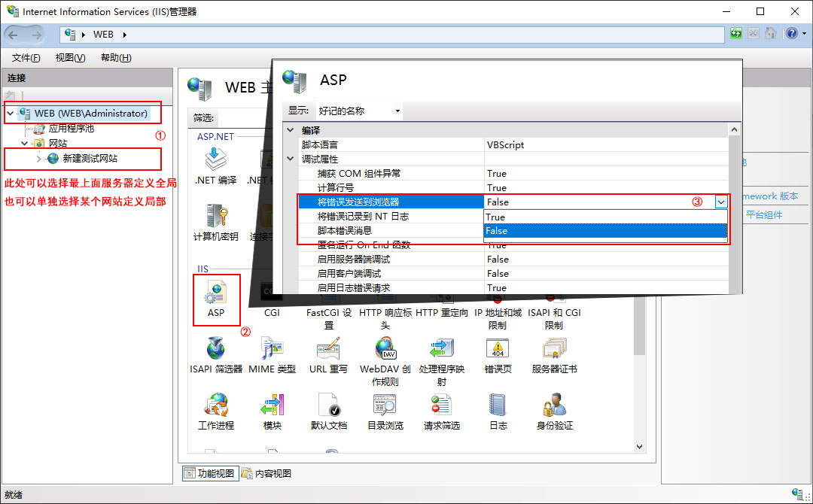The width and height of the screenshot is (813, 504).
Task: Select the 计算行号 property row
Action: tap(513, 187)
